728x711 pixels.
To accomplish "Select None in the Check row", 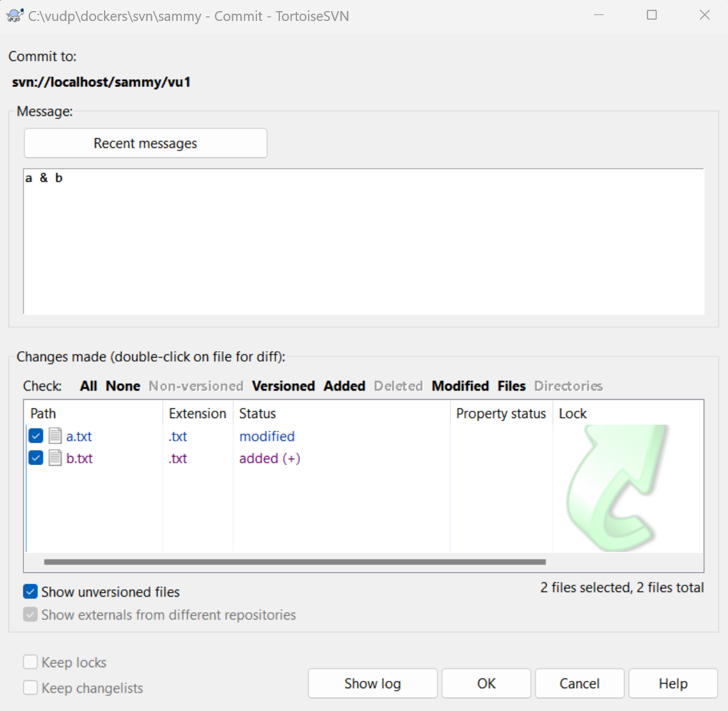I will tap(123, 386).
